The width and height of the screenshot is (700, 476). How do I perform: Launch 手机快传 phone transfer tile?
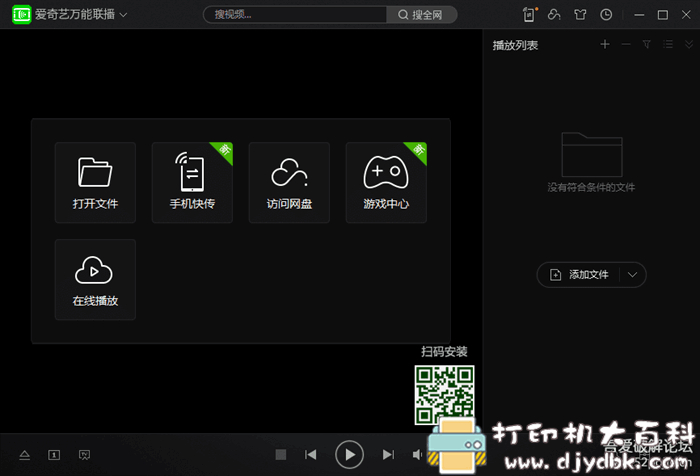pos(192,182)
